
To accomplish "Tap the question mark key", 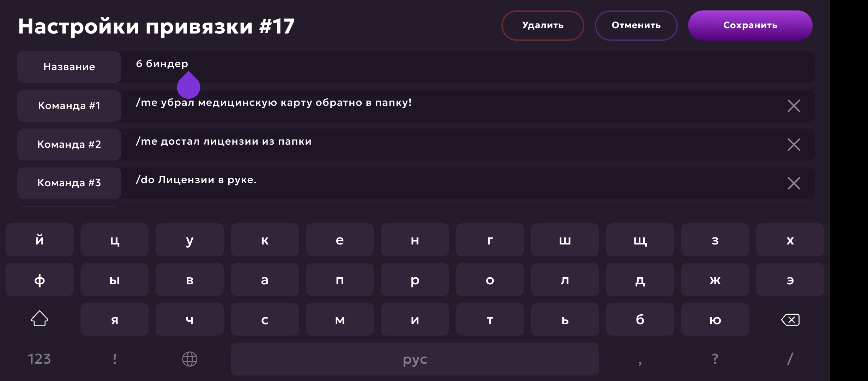I will tap(715, 359).
